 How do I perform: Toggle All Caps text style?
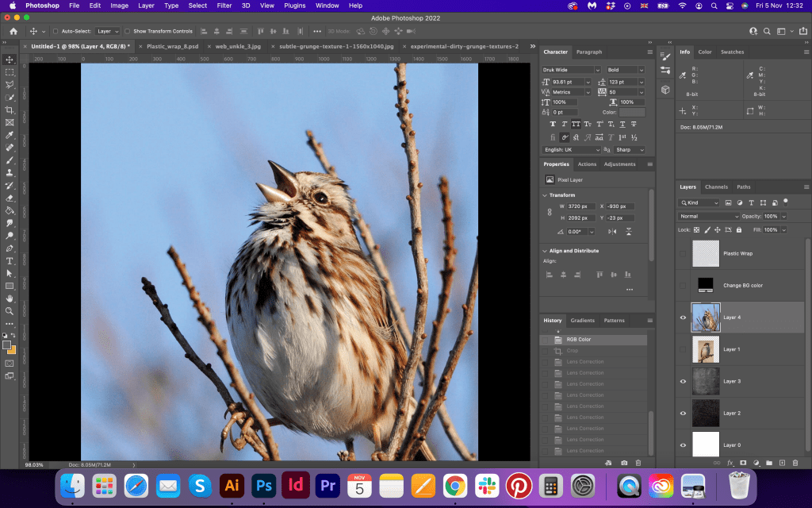[x=576, y=124]
